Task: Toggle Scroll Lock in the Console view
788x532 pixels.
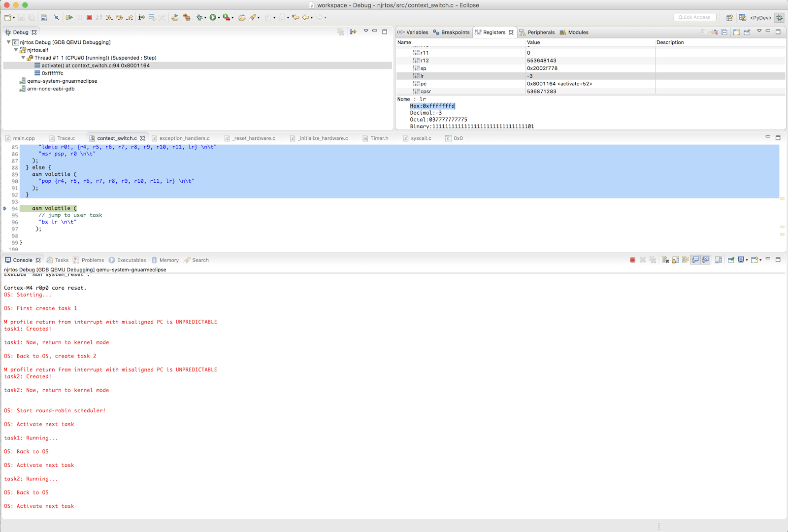Action: (675, 260)
